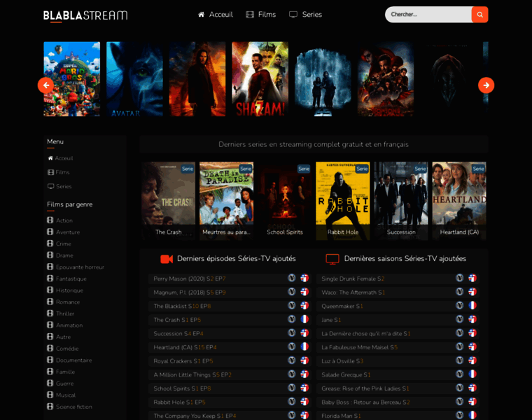
Task: Open Meurtres au paradis series card
Action: pos(227,201)
